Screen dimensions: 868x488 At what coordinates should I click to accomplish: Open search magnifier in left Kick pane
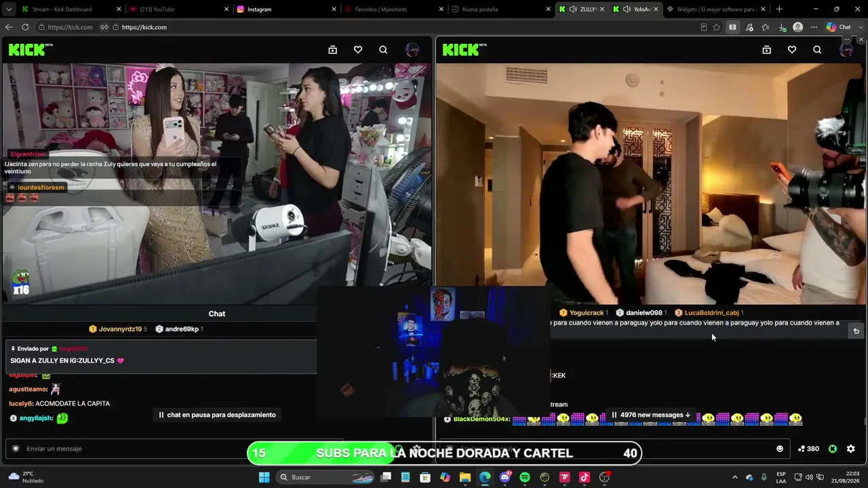[x=383, y=49]
